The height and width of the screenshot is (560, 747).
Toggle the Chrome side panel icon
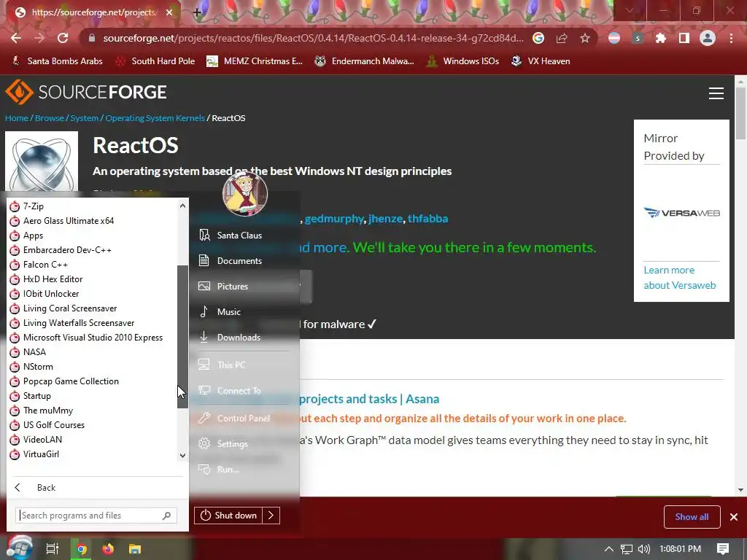coord(684,38)
